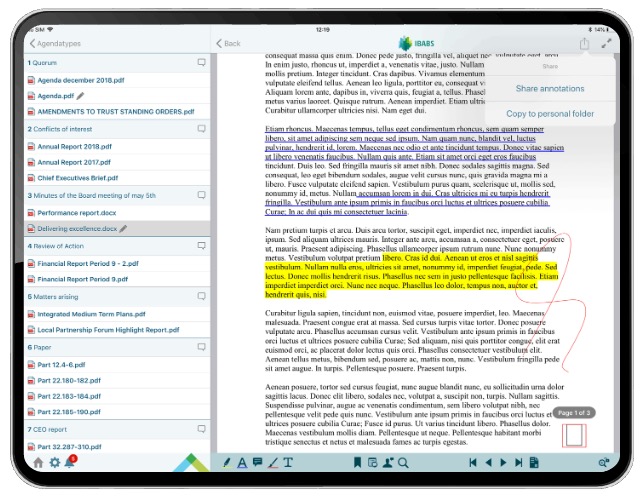The width and height of the screenshot is (643, 498).
Task: Select Share annotations menu option
Action: click(550, 89)
